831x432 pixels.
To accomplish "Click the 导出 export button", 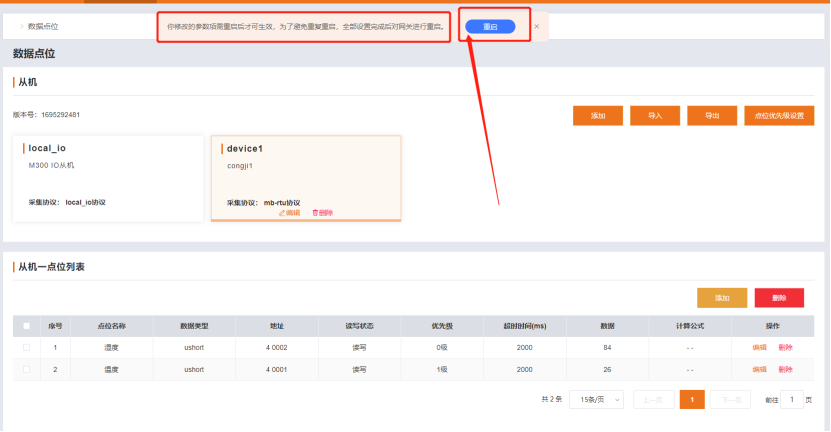I will click(712, 115).
